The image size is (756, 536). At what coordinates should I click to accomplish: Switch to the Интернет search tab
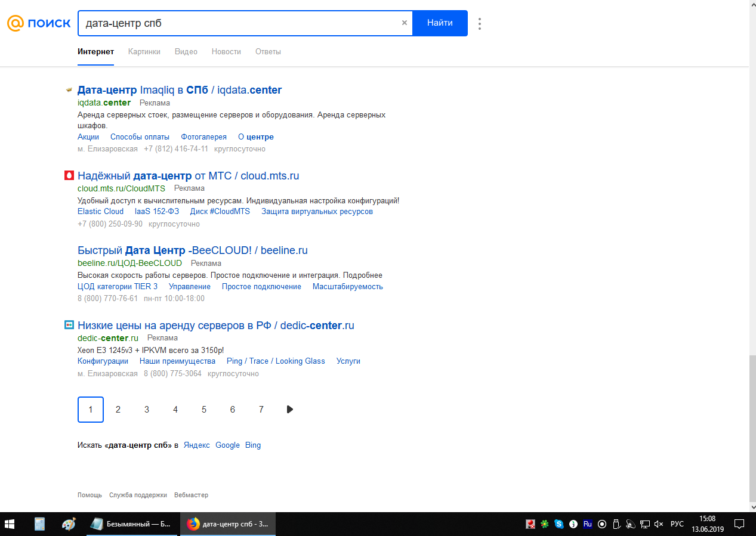click(x=95, y=52)
